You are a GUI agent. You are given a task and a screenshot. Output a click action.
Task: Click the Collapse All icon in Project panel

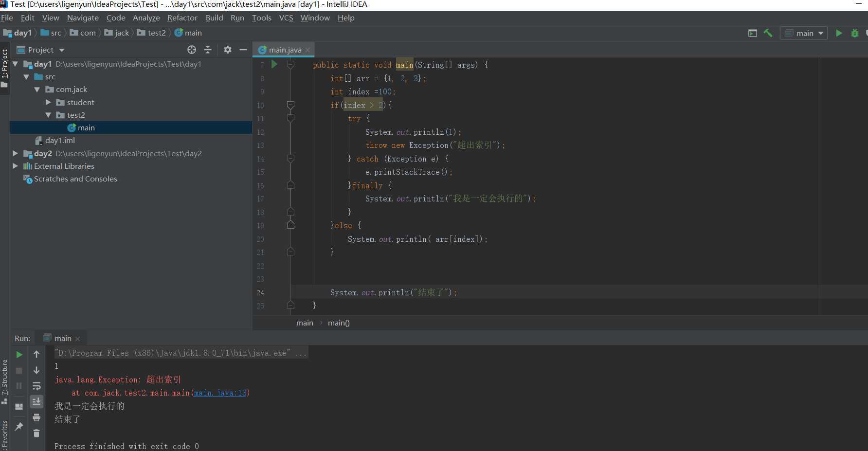(208, 50)
